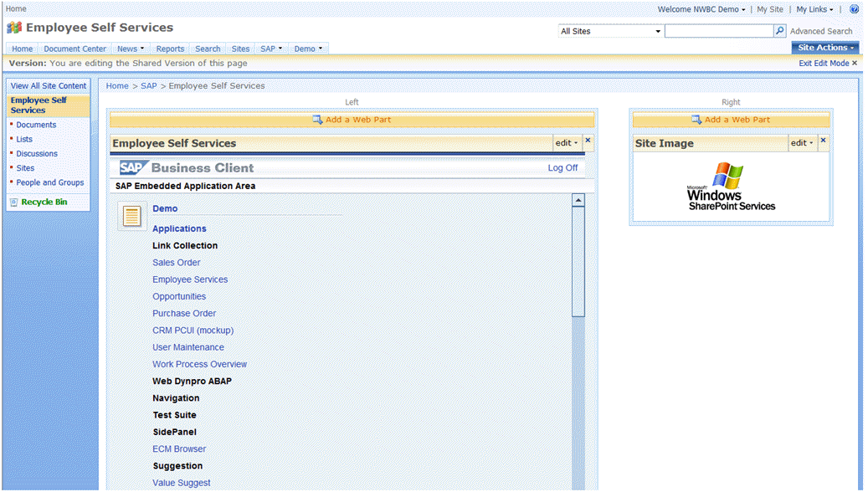Click the search magnifier icon
Image resolution: width=868 pixels, height=492 pixels.
778,29
